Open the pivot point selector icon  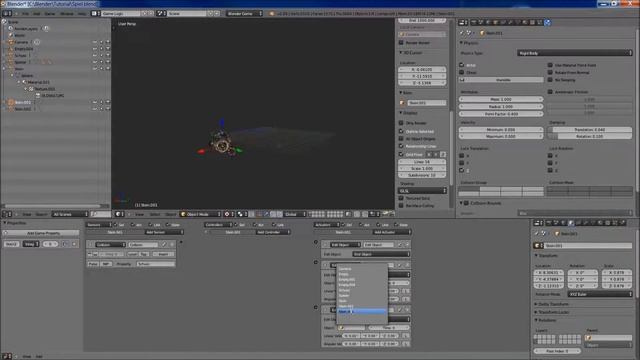pyautogui.click(x=228, y=214)
